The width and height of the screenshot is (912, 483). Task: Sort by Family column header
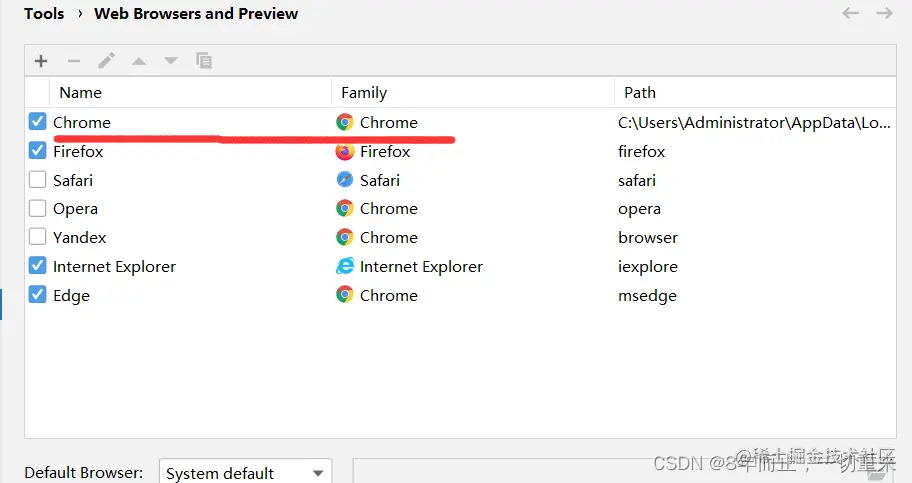click(x=473, y=93)
